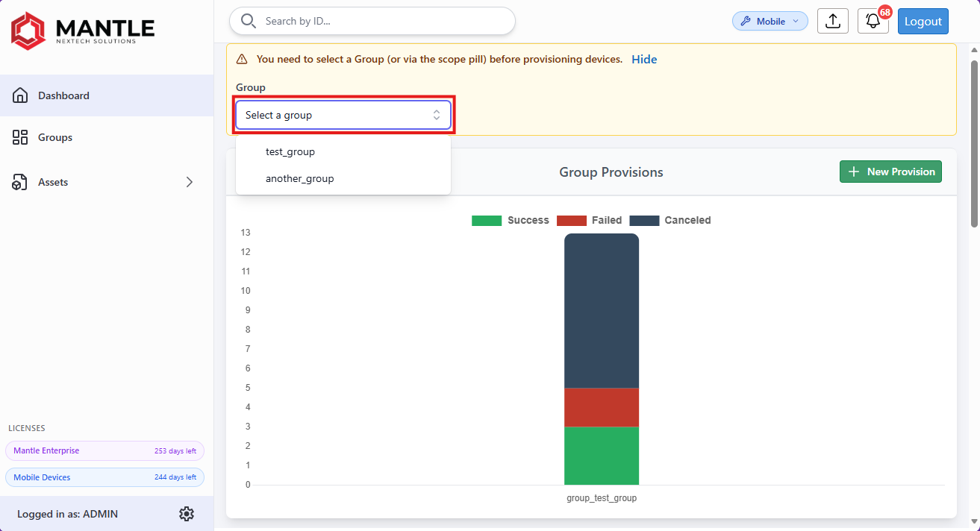
Task: Click the Canceled bar segment
Action: [x=602, y=310]
